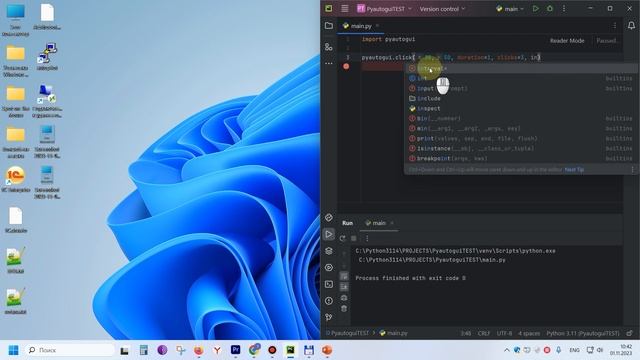Viewport: 640px width, 360px height.
Task: Open the Run tool window icon
Action: click(x=329, y=234)
